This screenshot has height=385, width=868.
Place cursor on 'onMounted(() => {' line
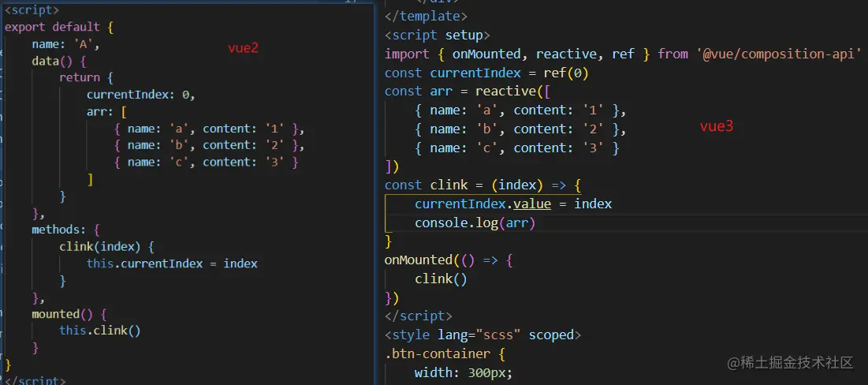[x=449, y=260]
